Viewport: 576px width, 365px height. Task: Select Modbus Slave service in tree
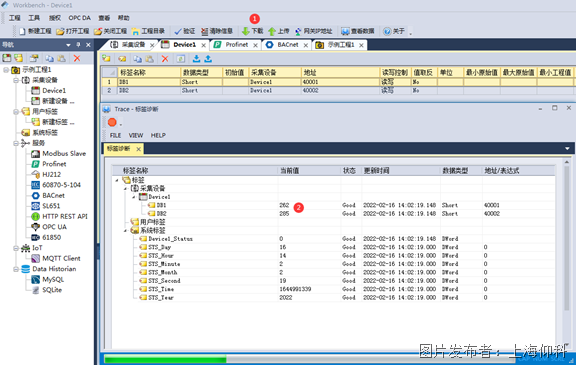pyautogui.click(x=64, y=153)
